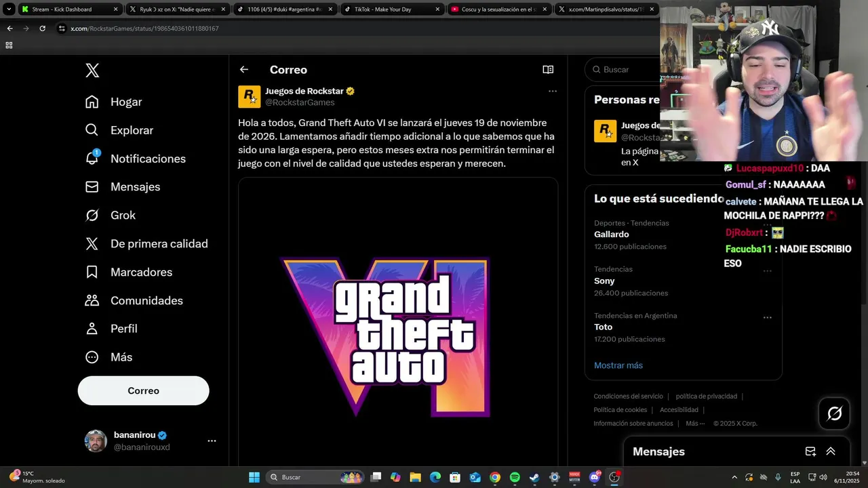Open the browser apps grid shortcut

pos(9,45)
